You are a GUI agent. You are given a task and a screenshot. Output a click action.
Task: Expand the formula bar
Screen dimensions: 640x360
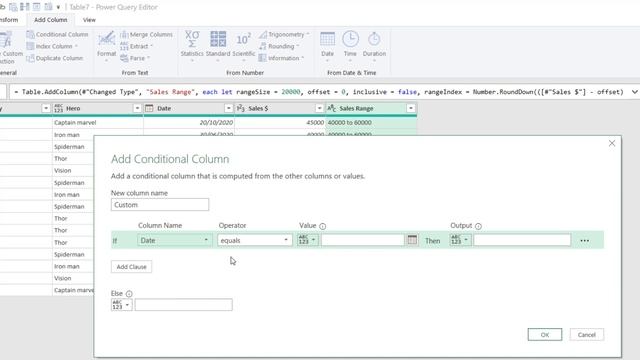coord(634,92)
